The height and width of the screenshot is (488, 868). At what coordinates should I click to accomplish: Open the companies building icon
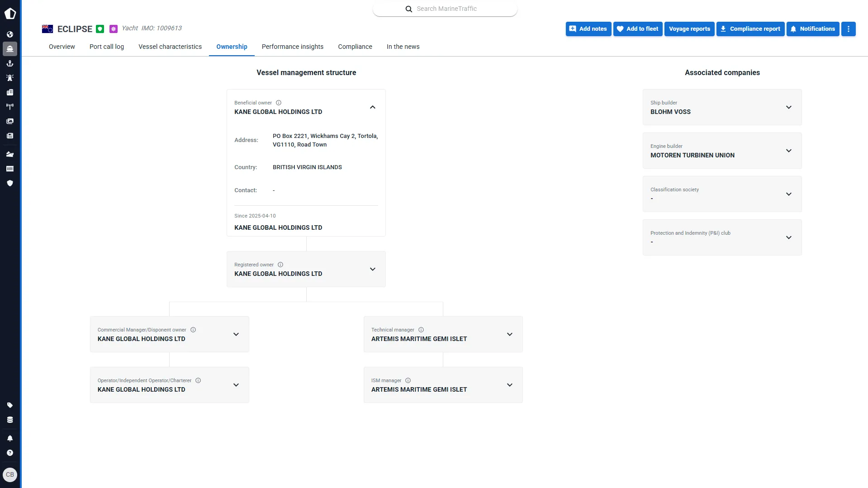tap(10, 92)
